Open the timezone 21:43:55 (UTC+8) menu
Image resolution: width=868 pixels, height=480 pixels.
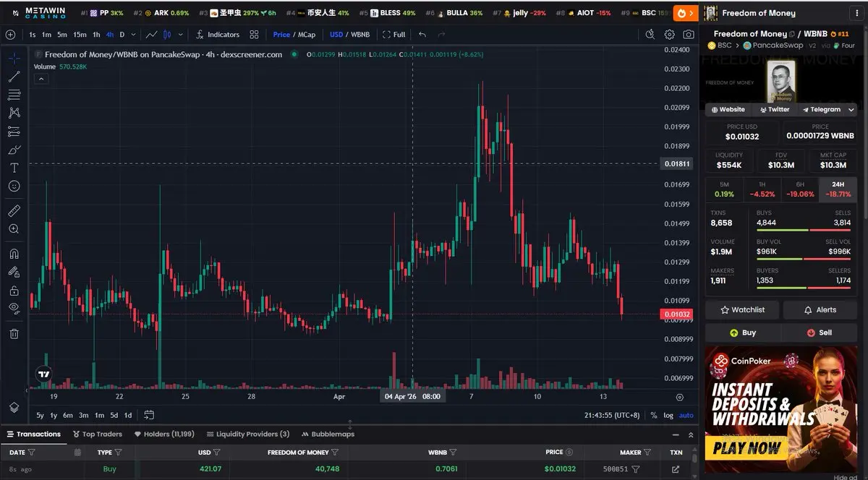click(611, 415)
